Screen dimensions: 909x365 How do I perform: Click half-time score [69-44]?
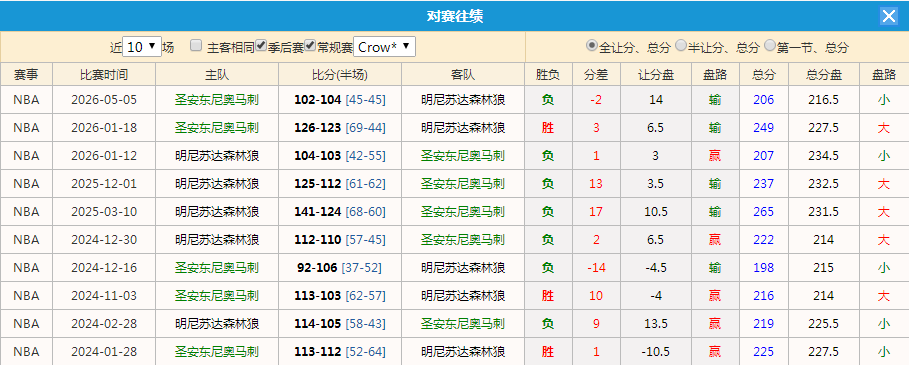(x=365, y=127)
